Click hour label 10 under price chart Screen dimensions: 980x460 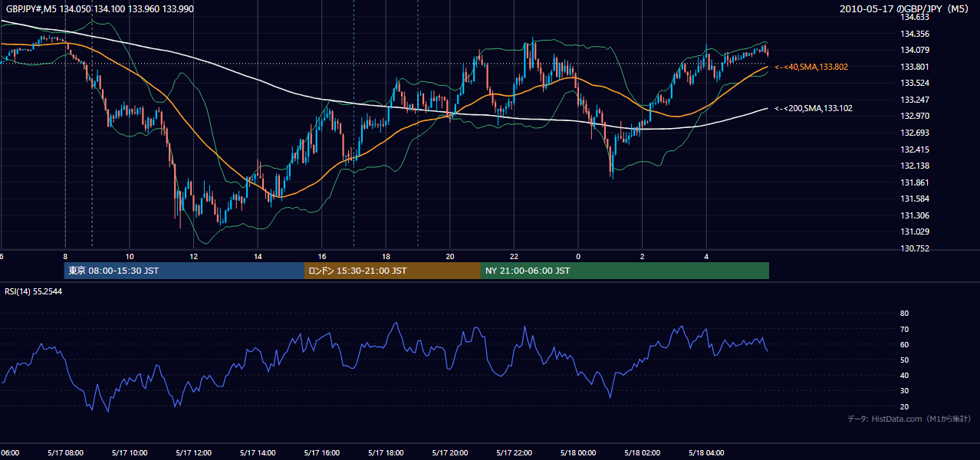130,256
